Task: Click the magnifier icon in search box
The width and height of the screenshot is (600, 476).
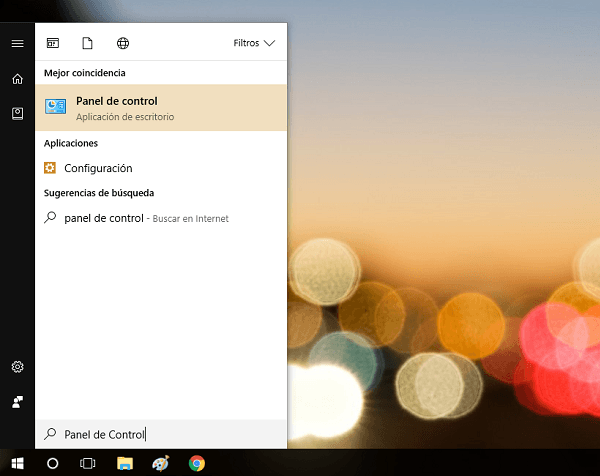Action: 50,434
